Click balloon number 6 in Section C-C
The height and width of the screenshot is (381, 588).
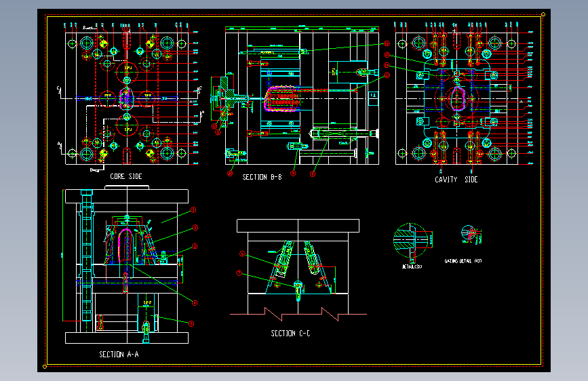point(242,254)
